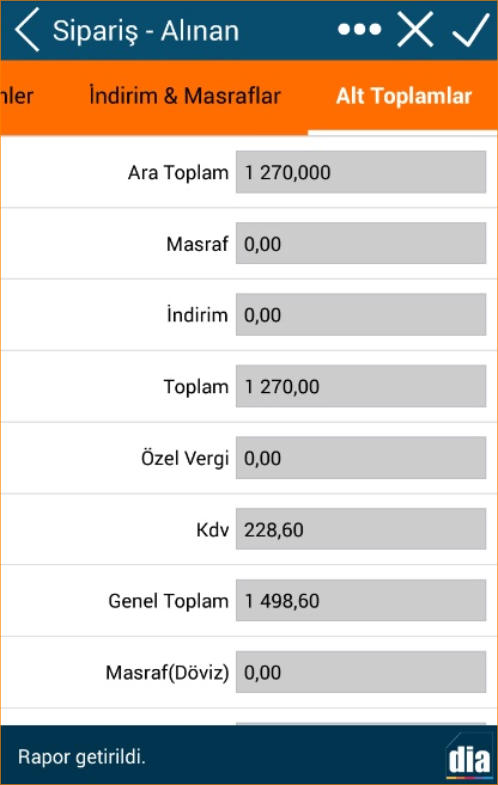498x785 pixels.
Task: Tap the Rapor getirildi status message
Action: click(82, 756)
